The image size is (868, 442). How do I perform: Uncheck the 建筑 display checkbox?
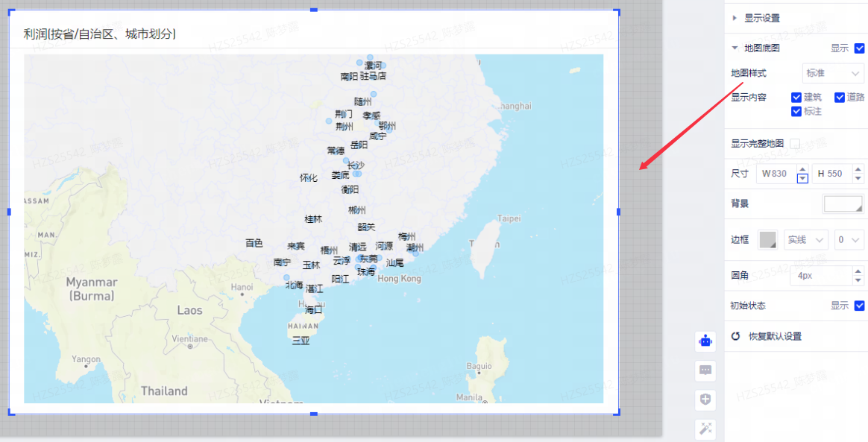(x=796, y=97)
